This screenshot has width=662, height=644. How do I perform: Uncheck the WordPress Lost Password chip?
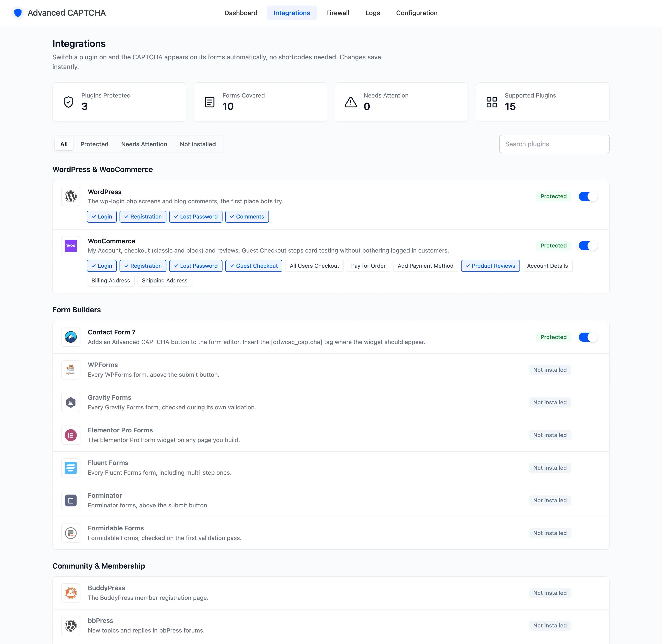(195, 216)
